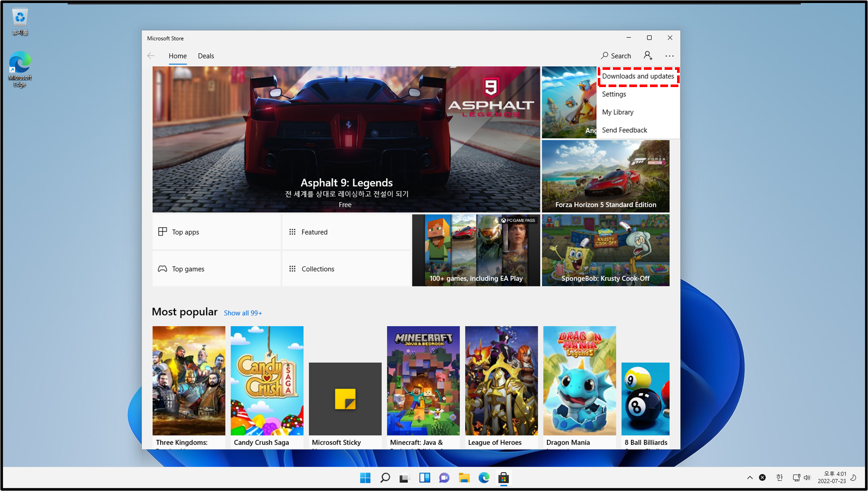Click the back arrow in Microsoft Store
This screenshot has height=491, width=868.
click(151, 56)
